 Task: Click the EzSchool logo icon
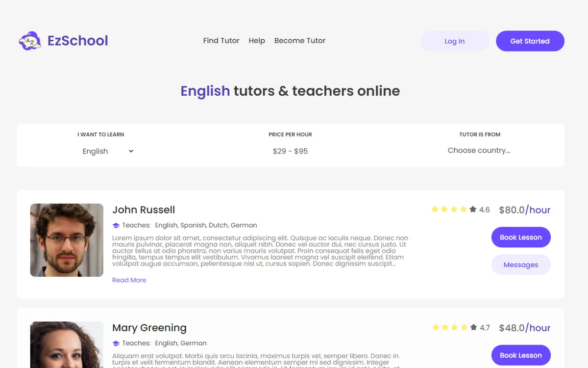[30, 41]
